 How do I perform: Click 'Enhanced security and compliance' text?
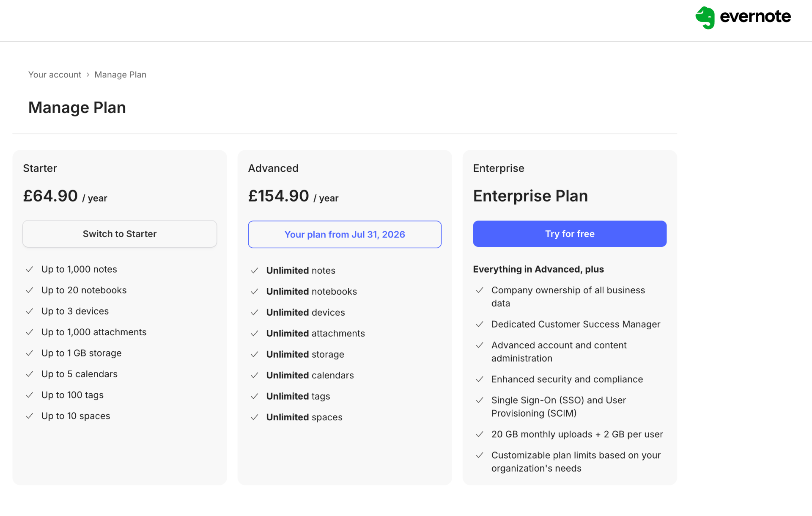click(567, 379)
